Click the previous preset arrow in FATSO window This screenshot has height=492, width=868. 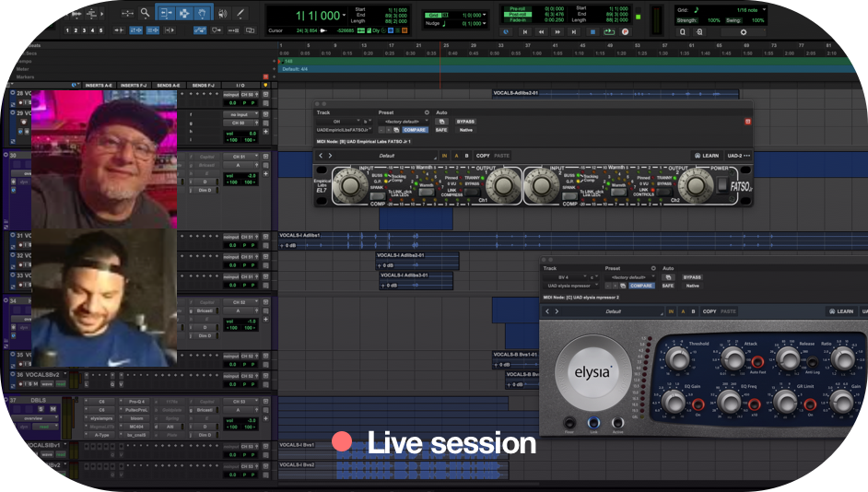coord(321,156)
